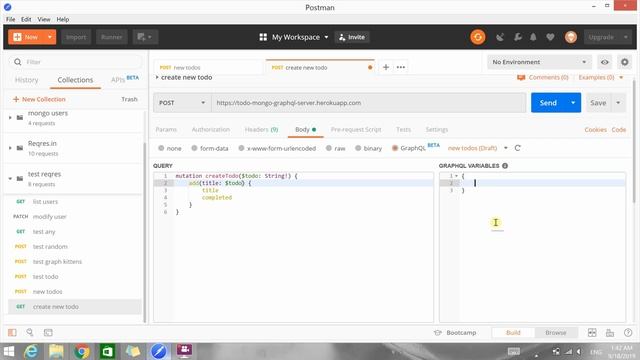Open the new todos request tab
640x360 pixels.
[x=208, y=67]
